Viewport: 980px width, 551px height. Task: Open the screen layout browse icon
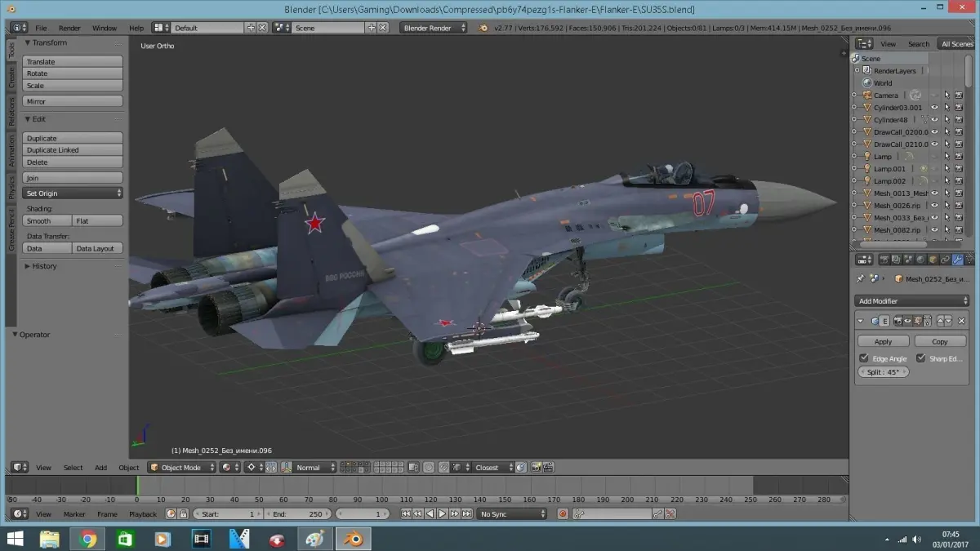click(162, 28)
